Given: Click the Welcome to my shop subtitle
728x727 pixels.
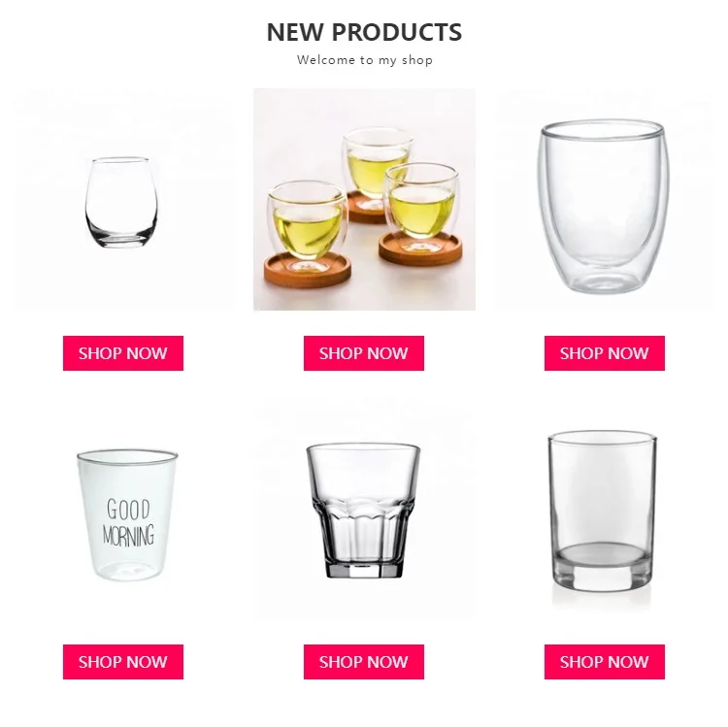Looking at the screenshot, I should pyautogui.click(x=365, y=60).
